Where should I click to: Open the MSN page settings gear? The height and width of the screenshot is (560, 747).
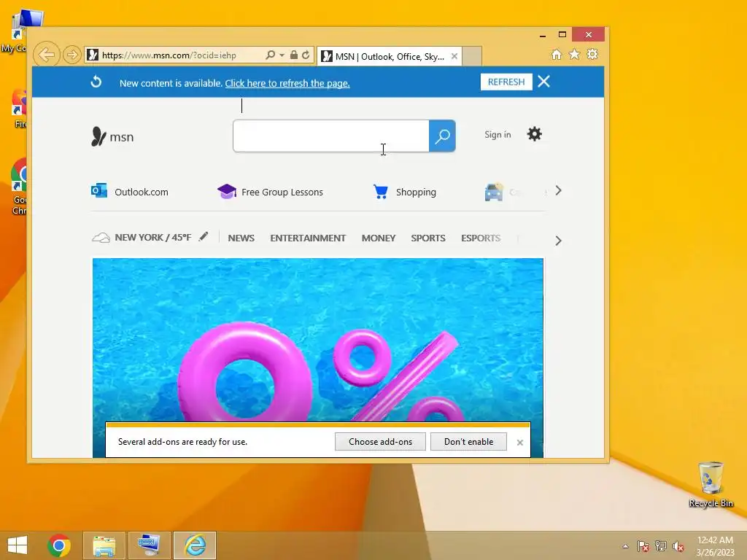pyautogui.click(x=535, y=134)
